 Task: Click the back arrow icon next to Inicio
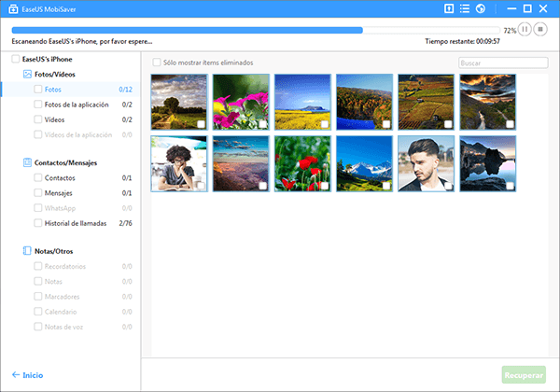pos(16,374)
